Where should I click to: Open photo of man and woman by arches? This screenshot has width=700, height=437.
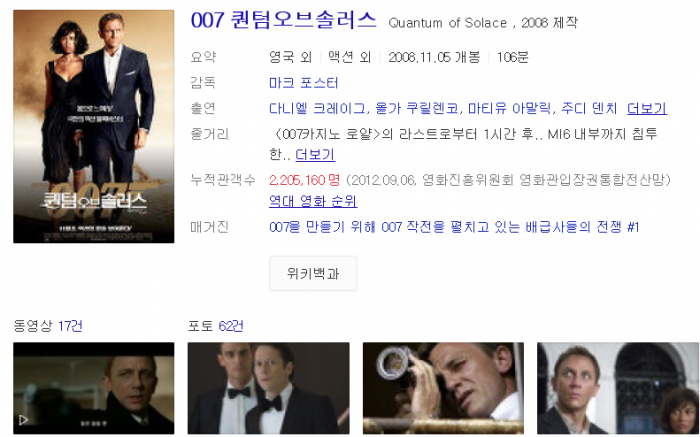[618, 388]
